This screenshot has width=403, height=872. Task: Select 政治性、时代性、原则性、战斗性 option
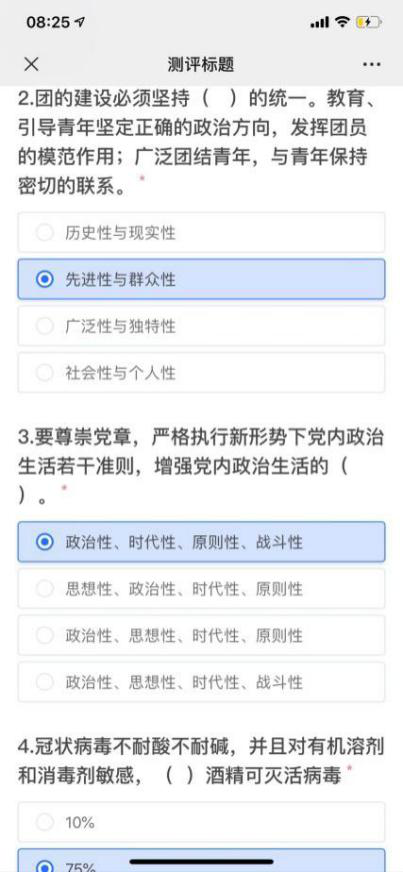click(201, 542)
